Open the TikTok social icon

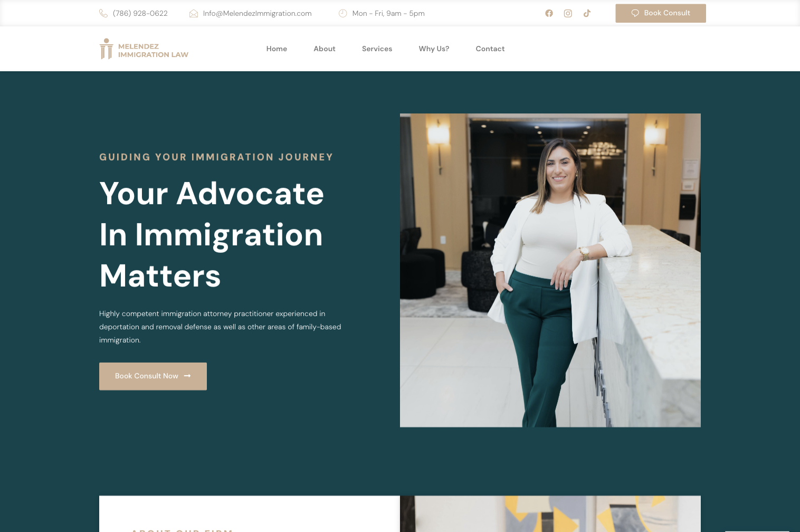[587, 13]
